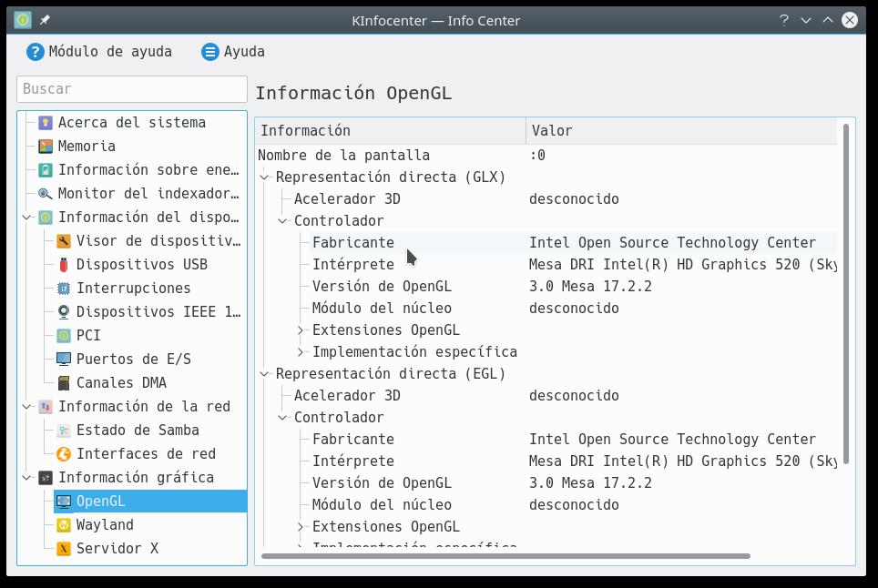Select Fabricante row under GLX Controlador

574,243
